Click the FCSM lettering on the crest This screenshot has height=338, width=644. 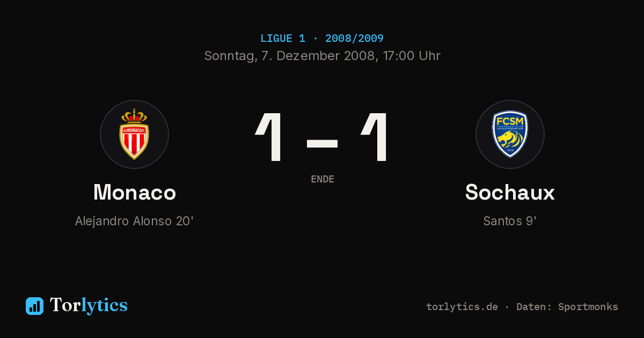[510, 120]
